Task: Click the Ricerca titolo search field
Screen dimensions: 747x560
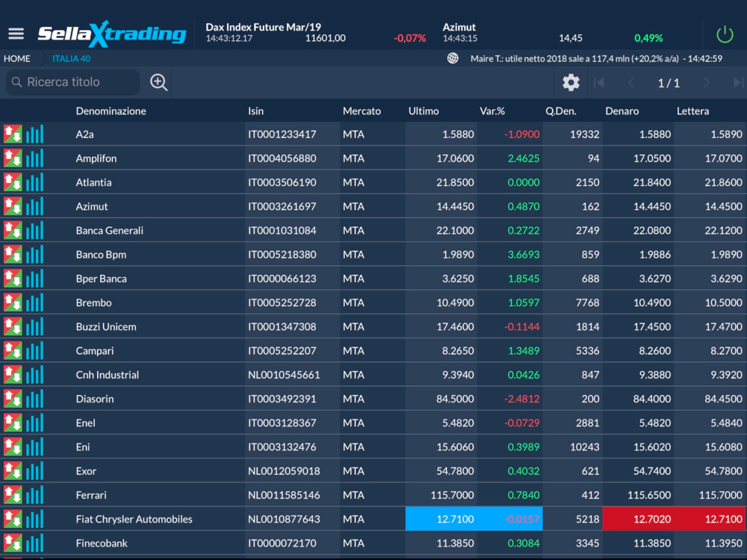Action: [73, 82]
